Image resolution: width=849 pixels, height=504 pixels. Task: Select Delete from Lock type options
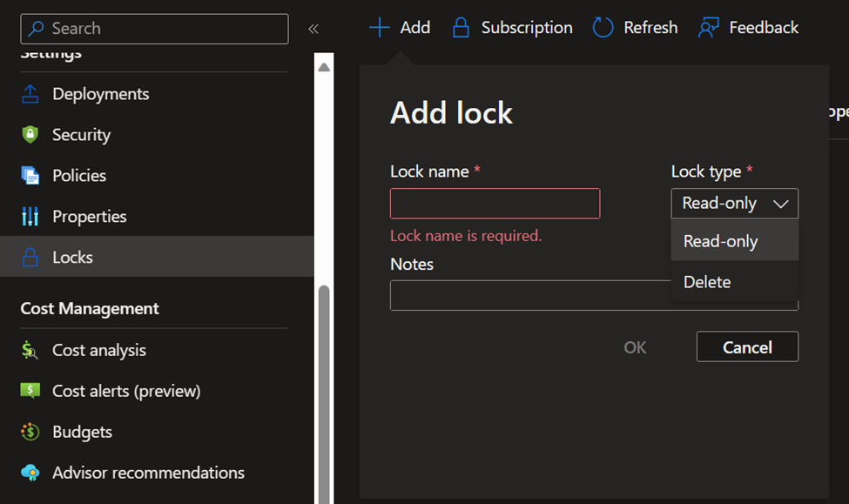pos(707,281)
